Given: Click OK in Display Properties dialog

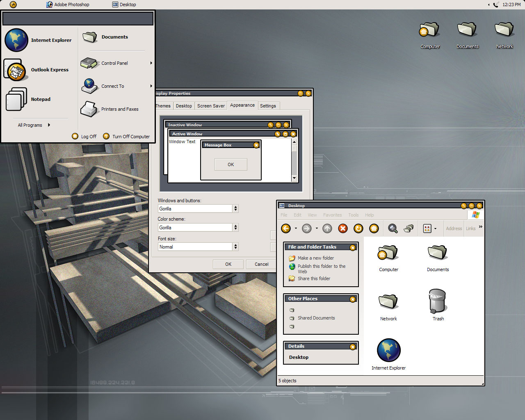Looking at the screenshot, I should [x=228, y=264].
